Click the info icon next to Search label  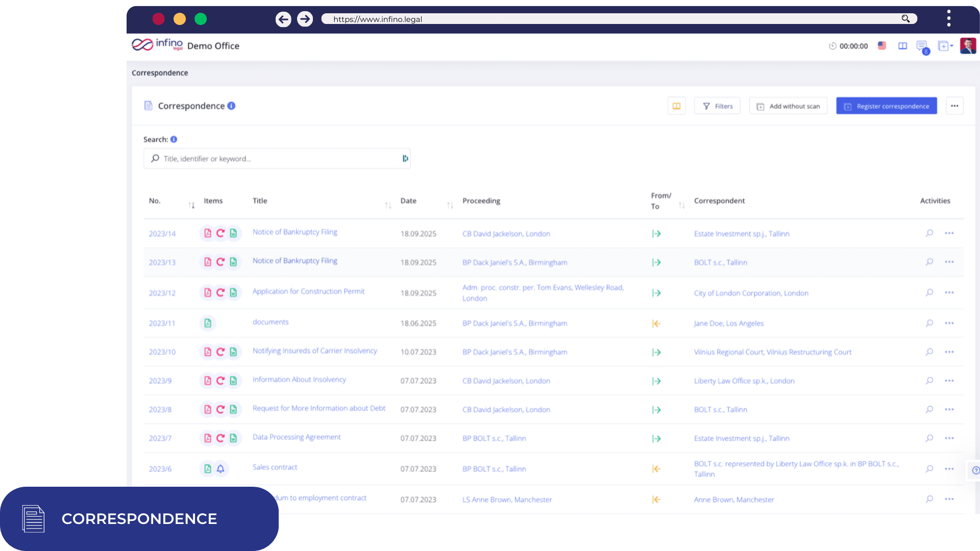point(174,139)
